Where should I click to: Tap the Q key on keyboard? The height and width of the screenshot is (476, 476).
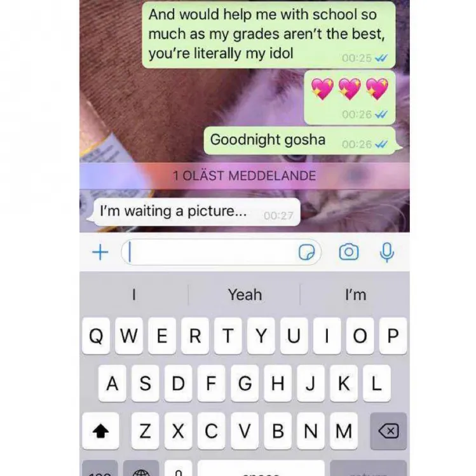click(96, 336)
